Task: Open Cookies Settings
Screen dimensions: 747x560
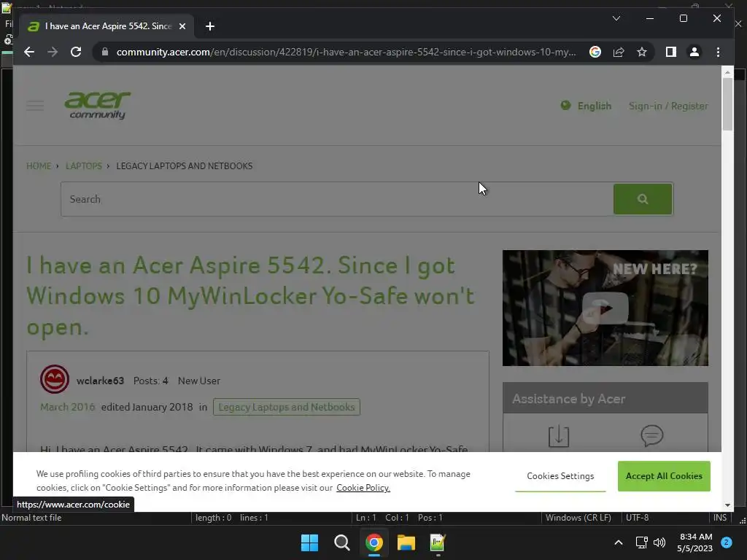Action: coord(560,476)
